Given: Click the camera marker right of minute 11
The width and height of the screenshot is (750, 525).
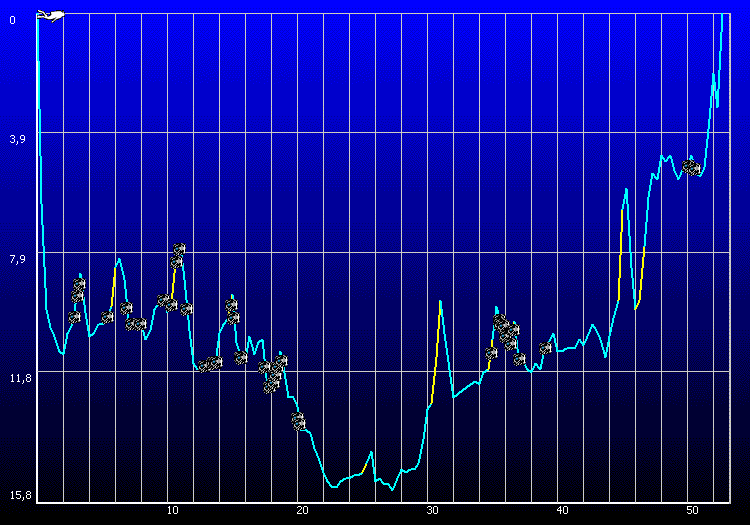Looking at the screenshot, I should coord(187,309).
